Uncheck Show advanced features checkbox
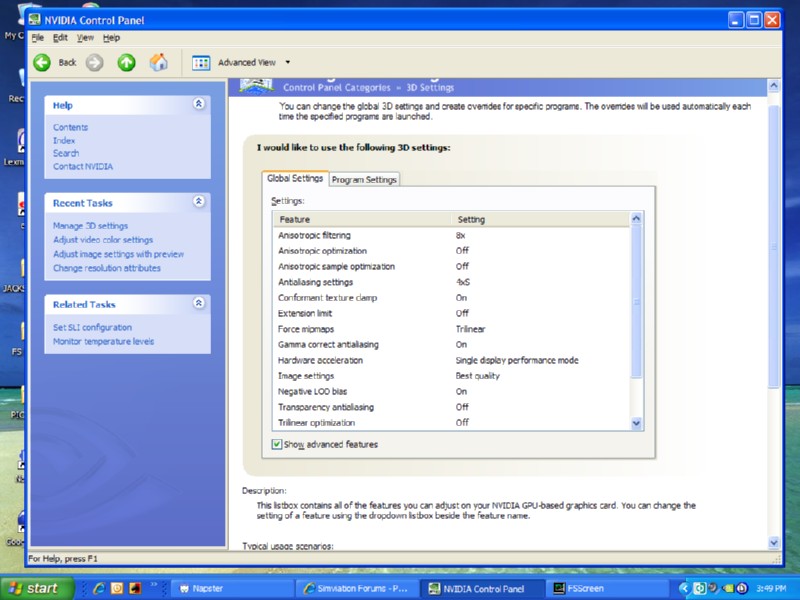Image resolution: width=800 pixels, height=600 pixels. click(x=277, y=444)
